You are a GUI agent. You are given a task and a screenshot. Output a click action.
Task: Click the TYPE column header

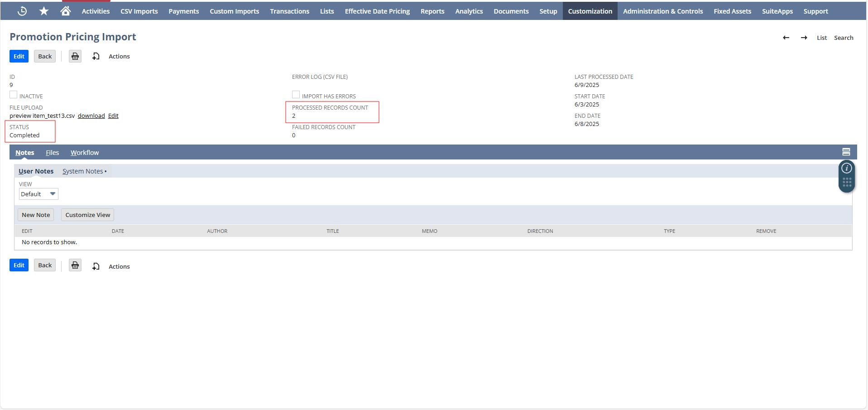pos(669,231)
